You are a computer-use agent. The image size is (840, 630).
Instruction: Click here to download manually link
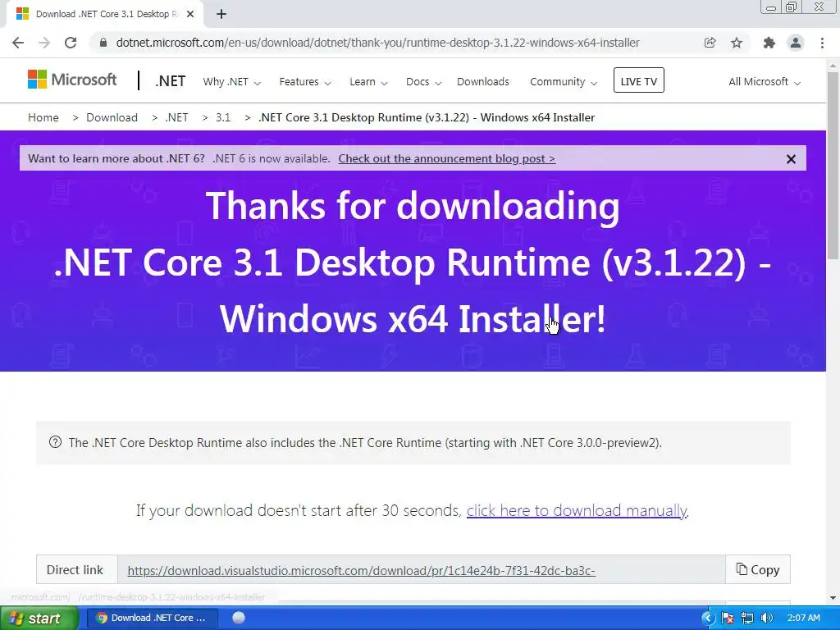pyautogui.click(x=577, y=510)
